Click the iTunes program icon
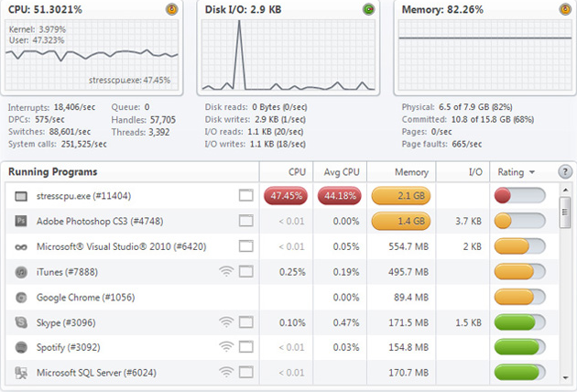The image size is (577, 392). coord(21,272)
